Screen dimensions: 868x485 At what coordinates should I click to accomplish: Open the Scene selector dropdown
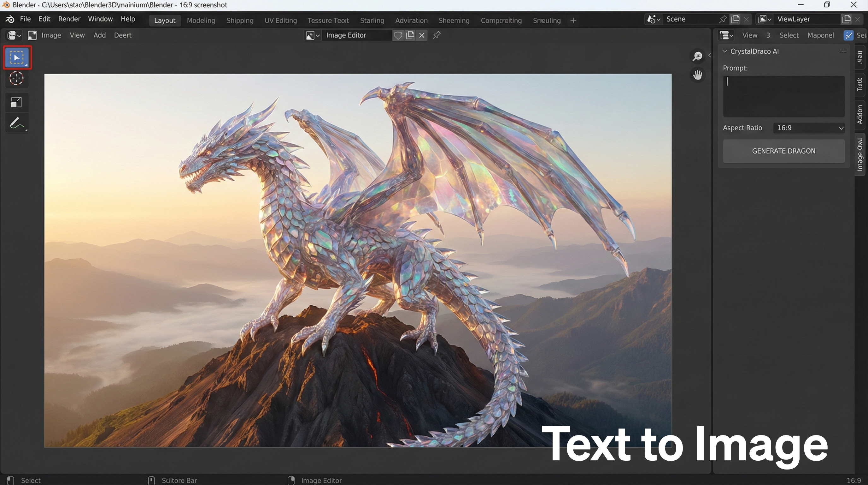653,19
